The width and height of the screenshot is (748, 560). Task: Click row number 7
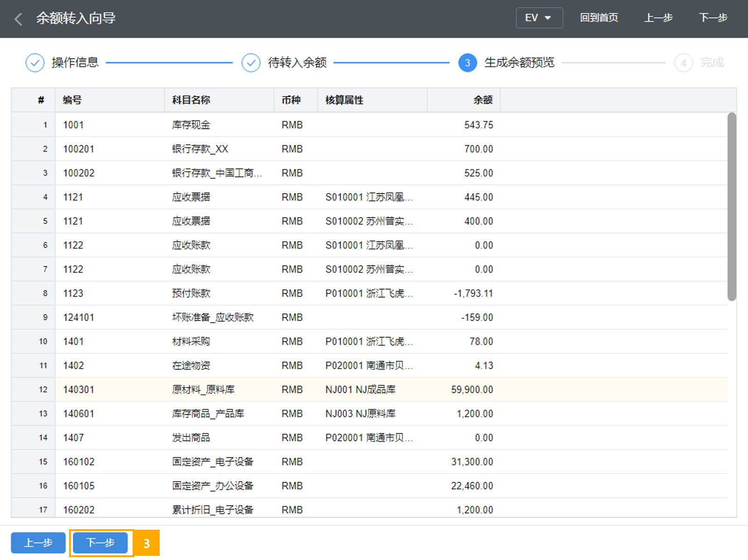[45, 269]
